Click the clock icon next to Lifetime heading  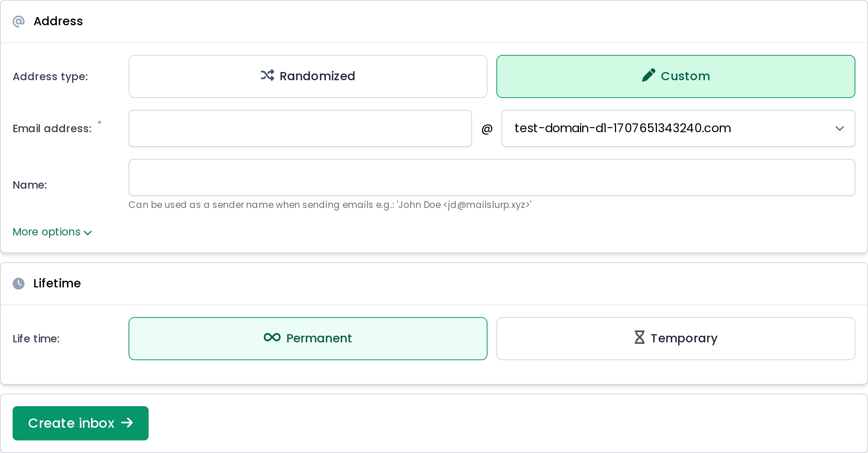click(x=19, y=284)
